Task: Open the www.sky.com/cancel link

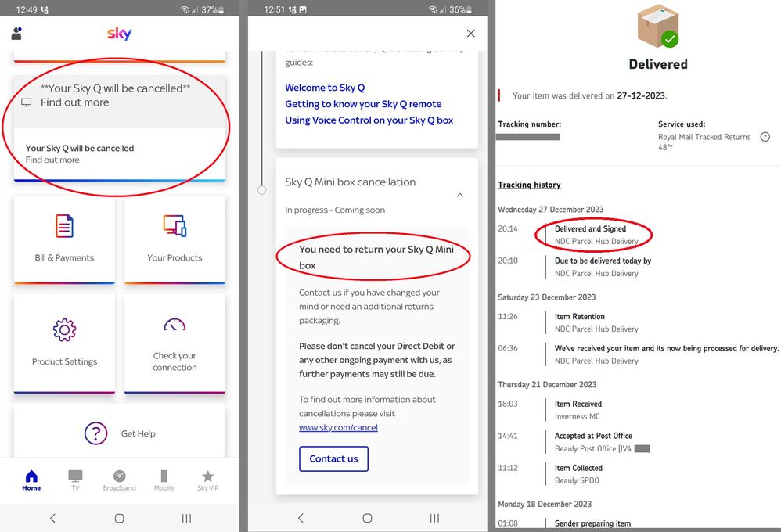Action: 338,427
